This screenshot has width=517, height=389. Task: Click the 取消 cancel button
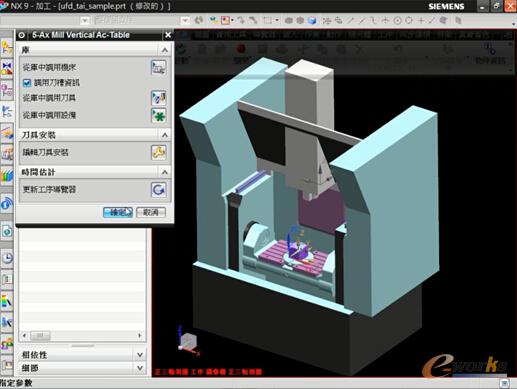click(x=151, y=212)
